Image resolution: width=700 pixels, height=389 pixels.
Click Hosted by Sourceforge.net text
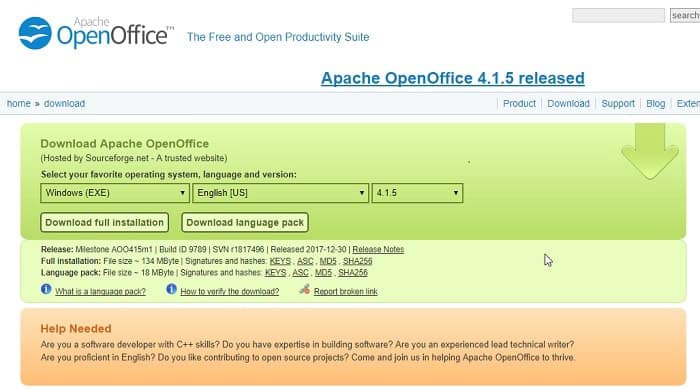click(134, 158)
